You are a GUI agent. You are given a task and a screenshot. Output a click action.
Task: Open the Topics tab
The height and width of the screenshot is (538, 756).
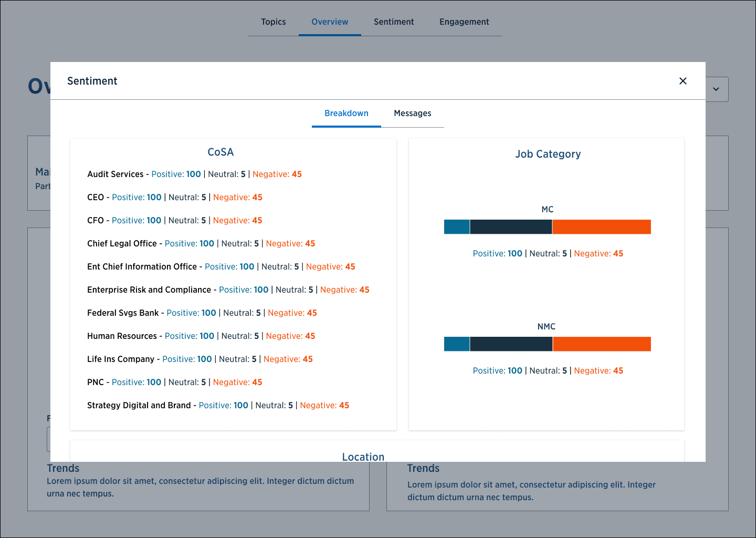coord(274,22)
